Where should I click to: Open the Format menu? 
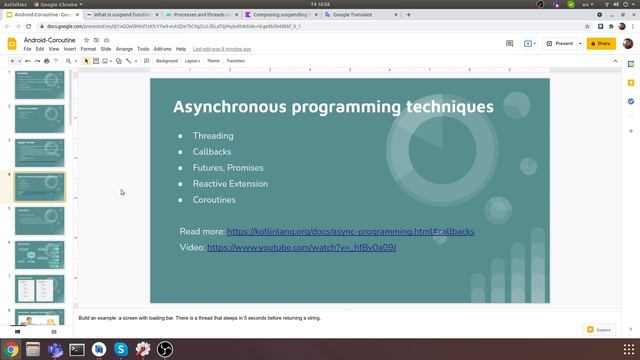coord(88,49)
